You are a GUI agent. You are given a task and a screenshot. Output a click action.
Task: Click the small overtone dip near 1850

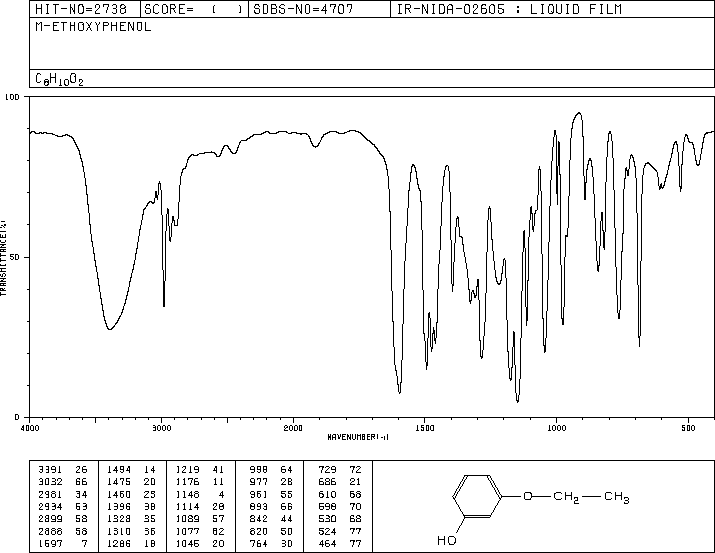315,146
